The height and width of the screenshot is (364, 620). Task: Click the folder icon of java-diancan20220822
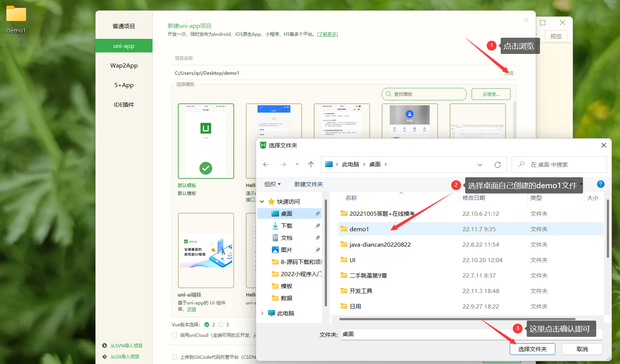344,244
